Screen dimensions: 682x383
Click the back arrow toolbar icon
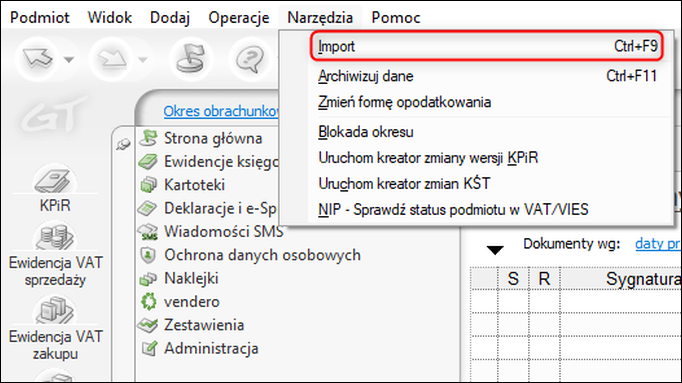point(37,58)
